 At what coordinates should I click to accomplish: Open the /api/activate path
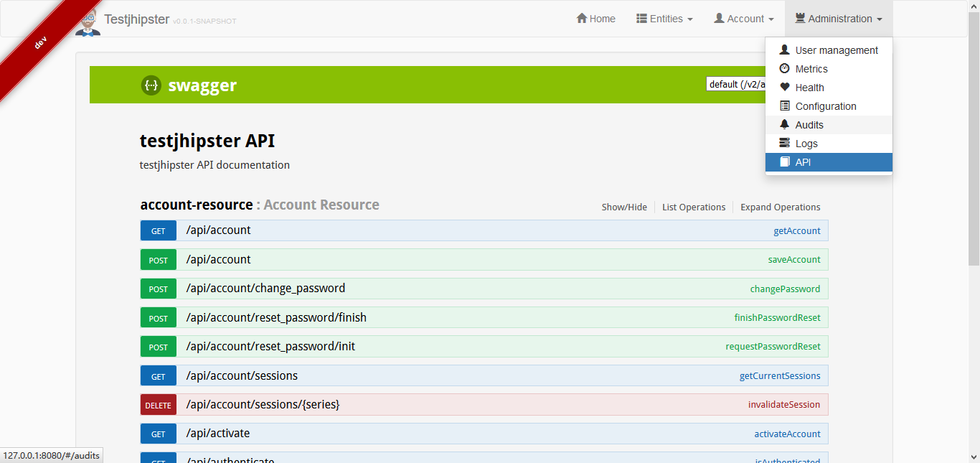(218, 433)
